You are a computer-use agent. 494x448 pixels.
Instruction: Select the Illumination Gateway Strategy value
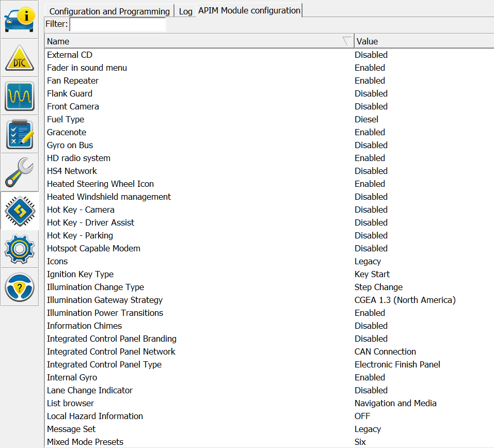pos(405,300)
